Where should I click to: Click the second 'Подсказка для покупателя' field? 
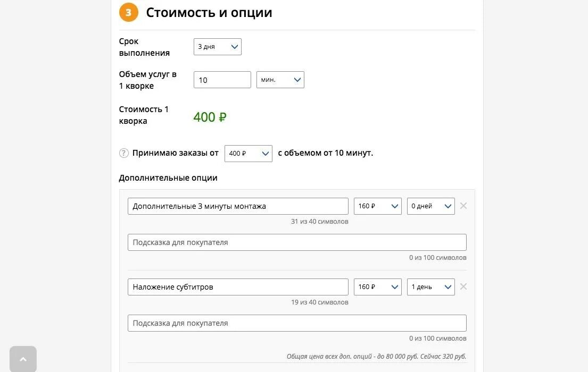click(297, 323)
